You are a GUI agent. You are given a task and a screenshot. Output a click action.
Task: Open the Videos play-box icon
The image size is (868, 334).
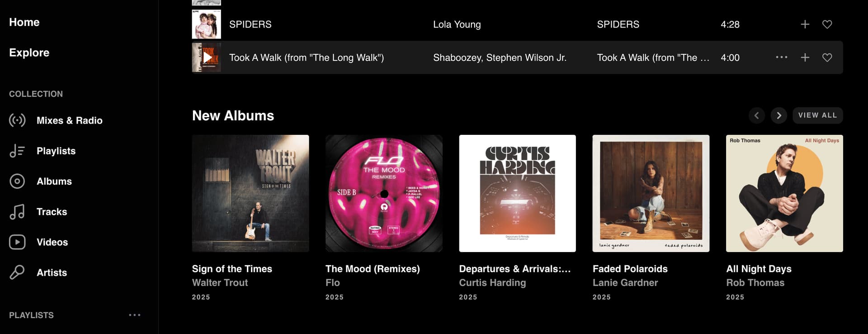pyautogui.click(x=17, y=242)
